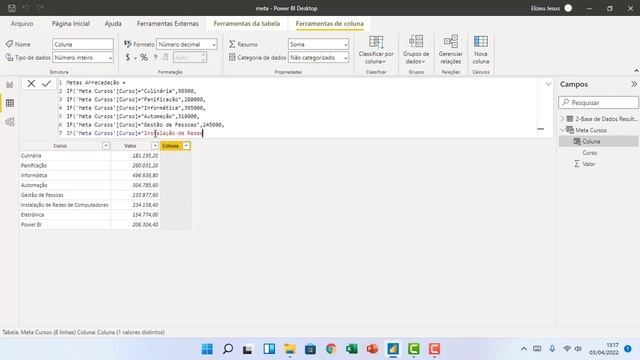The width and height of the screenshot is (640, 360).
Task: Switch to Página Inicial tab
Action: 71,24
